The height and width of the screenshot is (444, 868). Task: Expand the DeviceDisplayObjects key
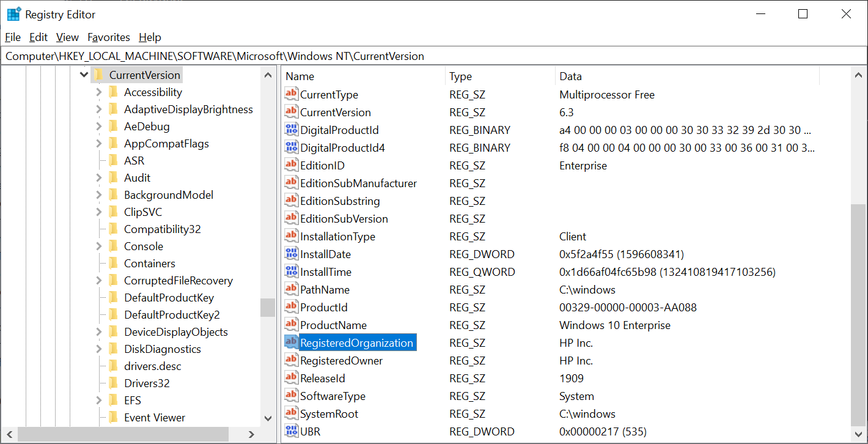pyautogui.click(x=98, y=331)
